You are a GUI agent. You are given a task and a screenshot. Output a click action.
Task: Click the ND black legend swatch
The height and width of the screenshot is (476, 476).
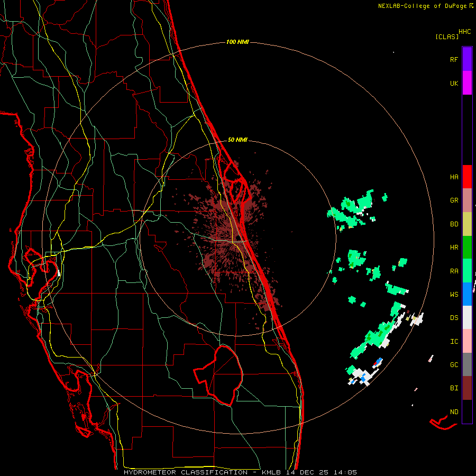point(467,411)
